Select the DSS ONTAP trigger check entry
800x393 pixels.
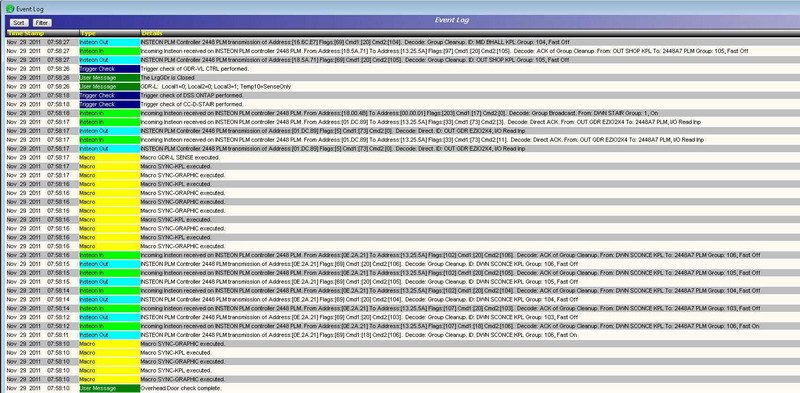403,95
